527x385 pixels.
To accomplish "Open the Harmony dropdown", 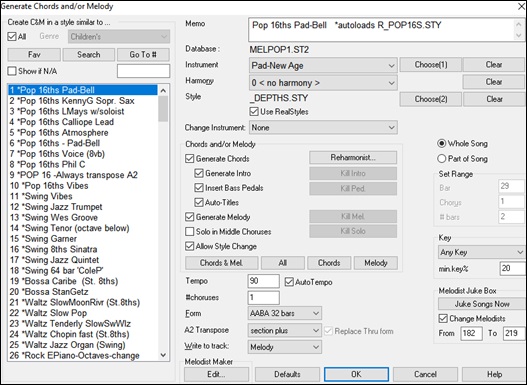I will point(323,83).
